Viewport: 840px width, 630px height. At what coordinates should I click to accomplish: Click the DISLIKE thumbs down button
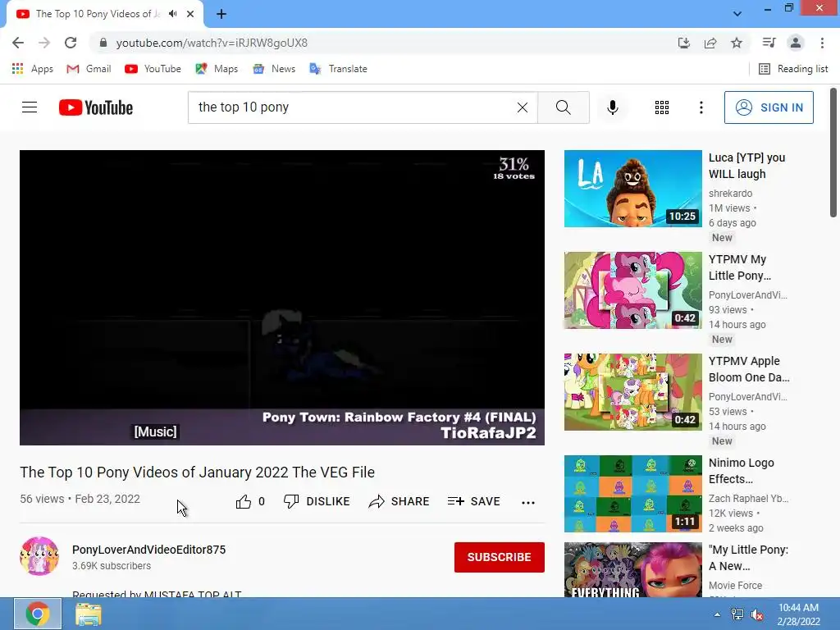pos(317,501)
